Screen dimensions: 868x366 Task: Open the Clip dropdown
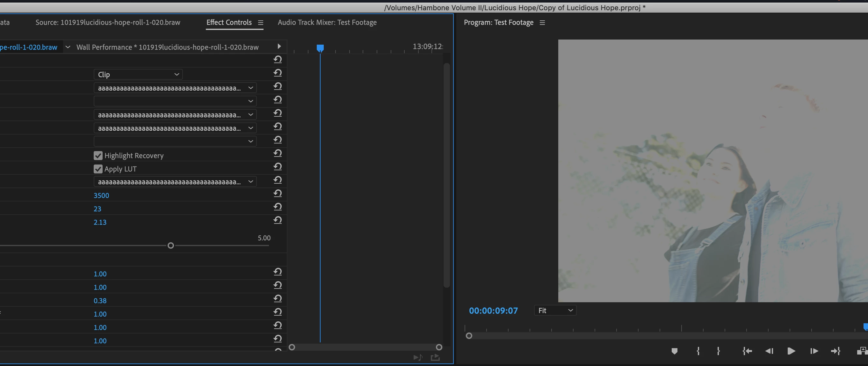[138, 75]
